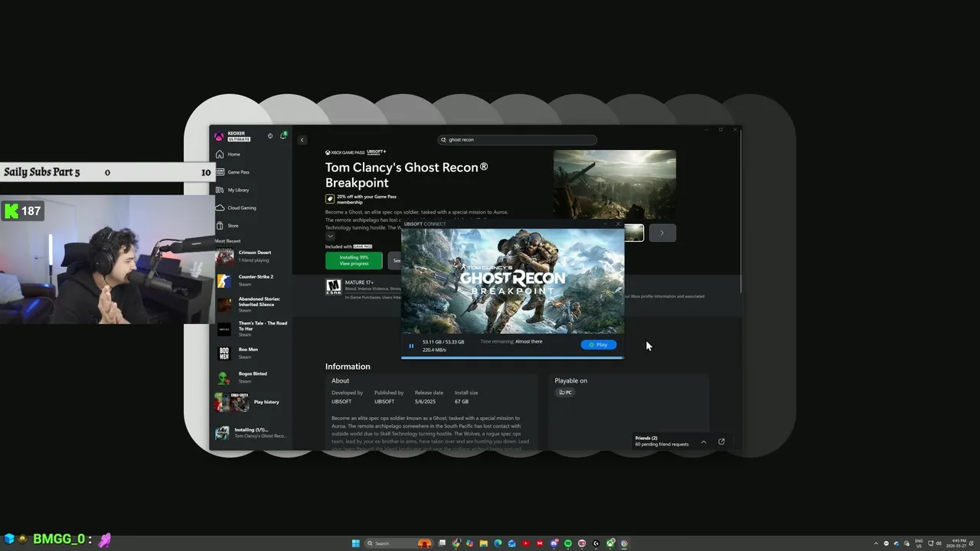Screen dimensions: 980x551
Task: Open Counter-Strike 2 from Most Recent
Action: 253,280
